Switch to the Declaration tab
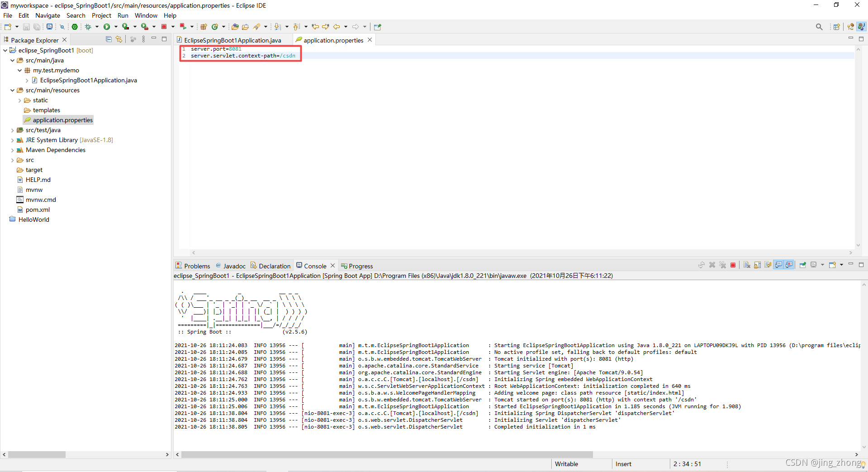868x472 pixels. (x=270, y=266)
